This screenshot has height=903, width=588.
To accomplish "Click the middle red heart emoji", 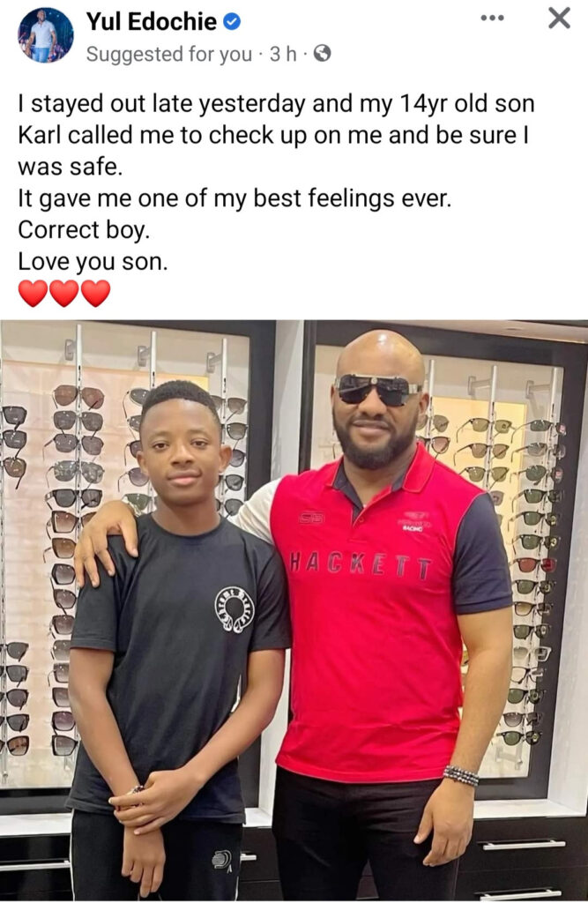I will tap(64, 293).
